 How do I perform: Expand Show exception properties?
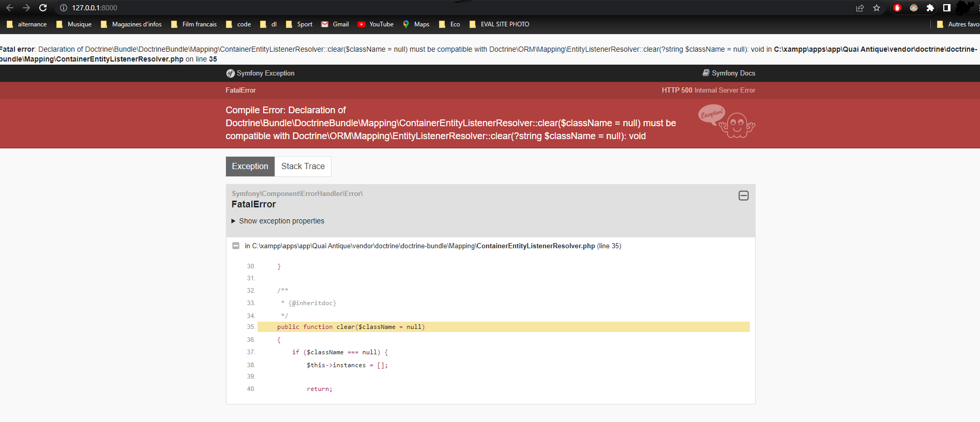point(278,221)
